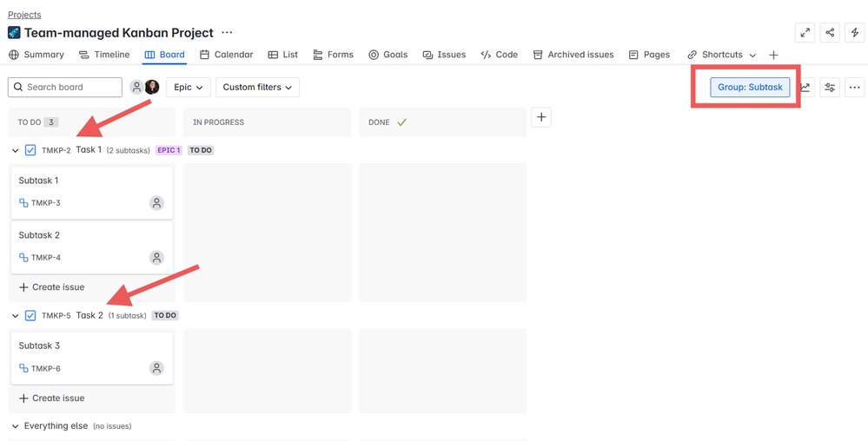
Task: Click task type icon for TMKP-5
Action: [30, 315]
